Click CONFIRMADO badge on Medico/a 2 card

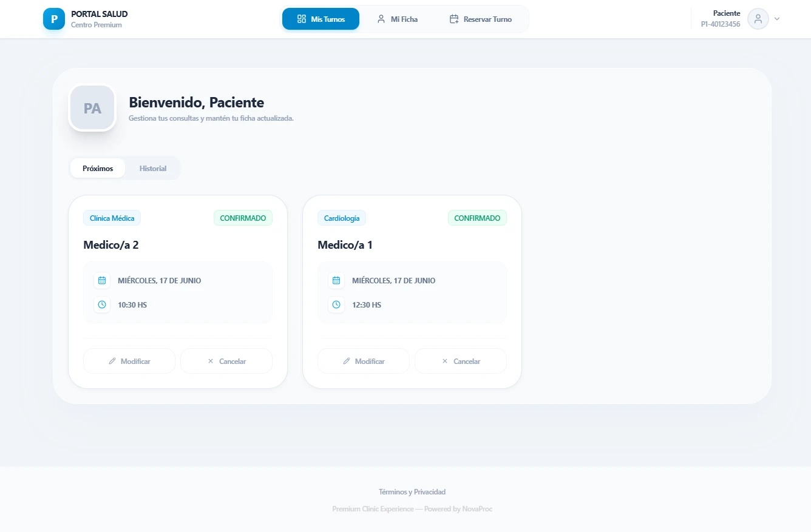coord(243,218)
